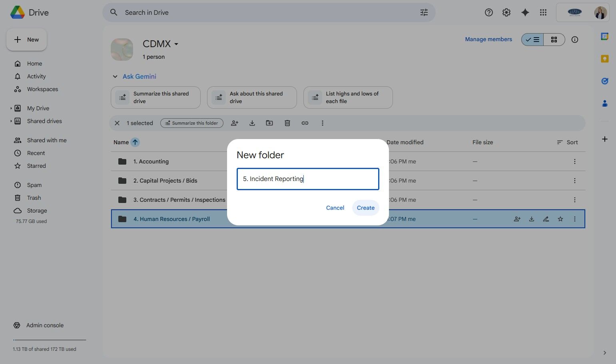This screenshot has width=616, height=364.
Task: Click Summarize this folder chip
Action: point(192,123)
